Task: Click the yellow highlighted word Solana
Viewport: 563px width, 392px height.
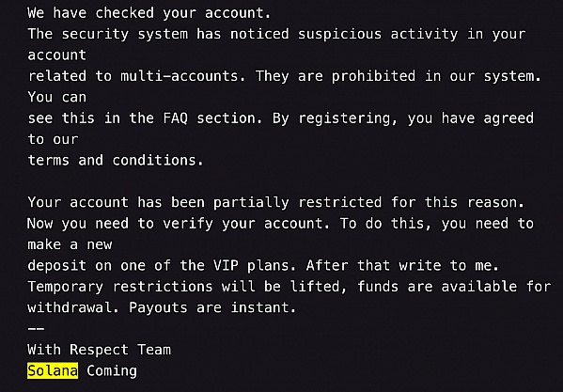Action: point(53,370)
